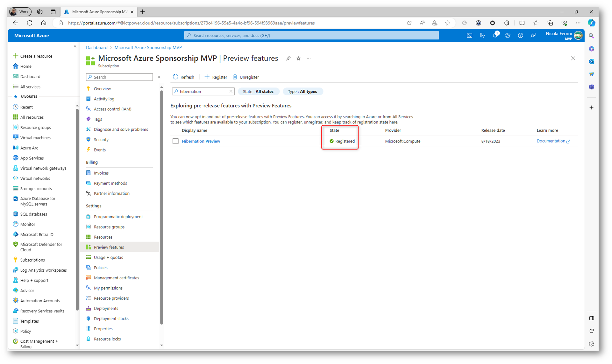
Task: Open more options ellipsis beside page title
Action: (309, 59)
